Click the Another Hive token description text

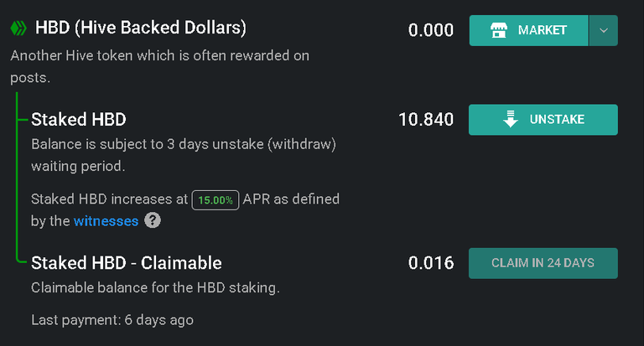pos(160,66)
